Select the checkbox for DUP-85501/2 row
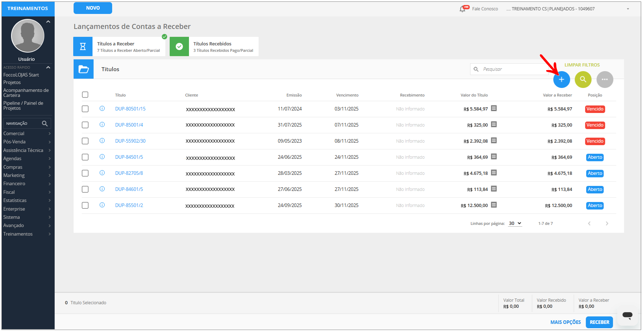This screenshot has width=644, height=335. [85, 205]
